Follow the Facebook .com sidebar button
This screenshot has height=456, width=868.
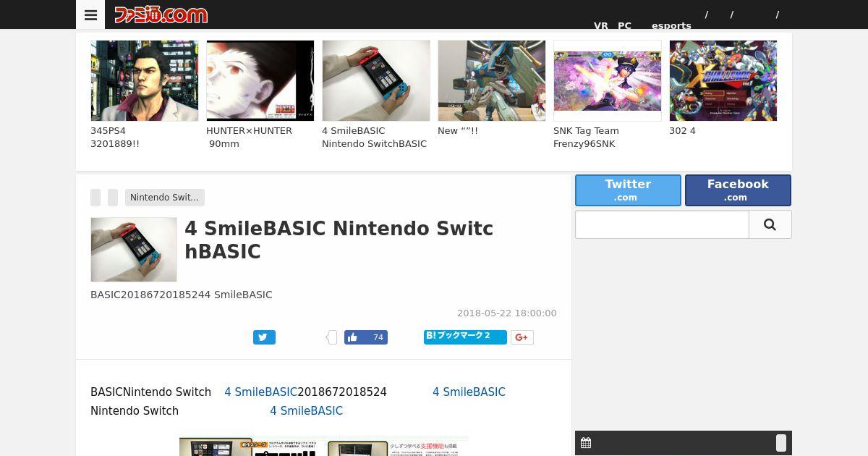tap(738, 190)
